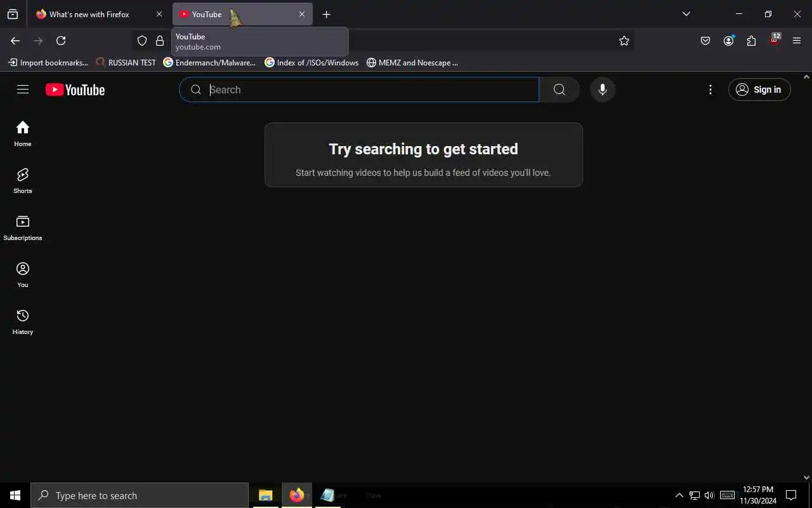Open the Firefox View button

(x=13, y=14)
